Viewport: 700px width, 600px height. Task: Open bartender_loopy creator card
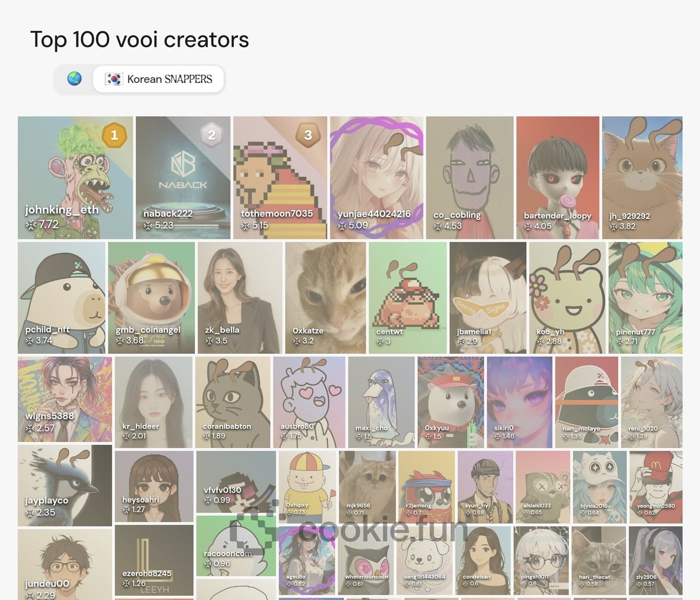point(557,178)
